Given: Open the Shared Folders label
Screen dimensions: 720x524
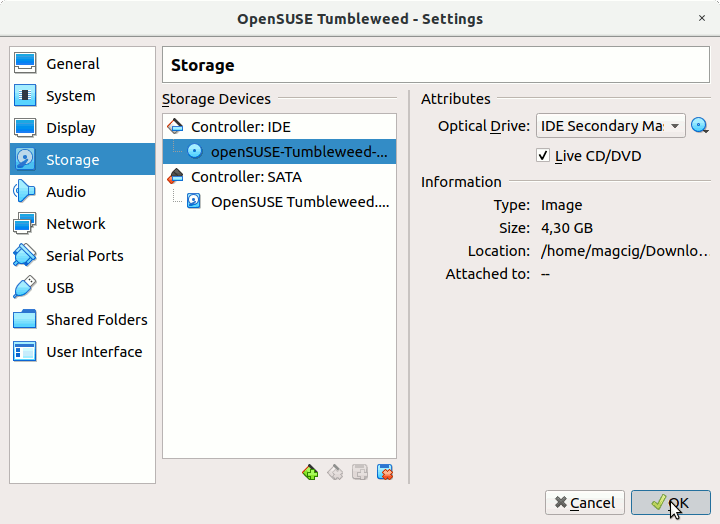Looking at the screenshot, I should coord(97,320).
